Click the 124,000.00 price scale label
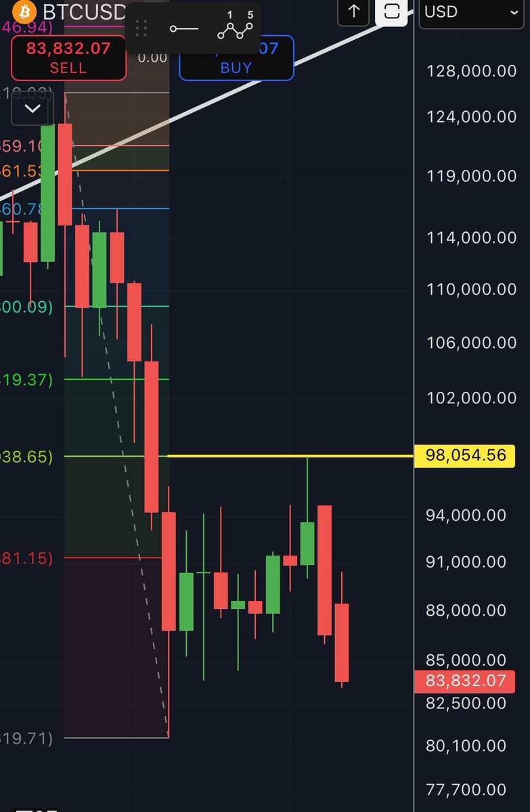The image size is (530, 812). point(471,117)
